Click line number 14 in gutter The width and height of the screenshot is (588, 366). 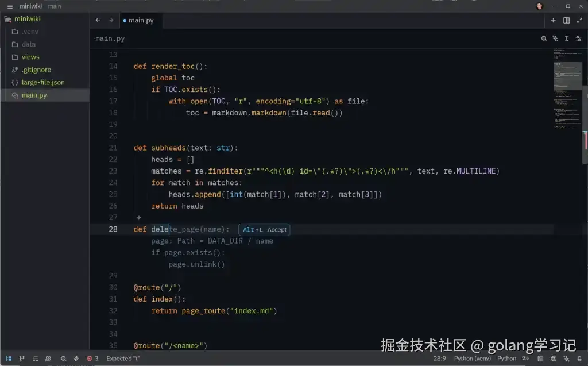coord(113,67)
